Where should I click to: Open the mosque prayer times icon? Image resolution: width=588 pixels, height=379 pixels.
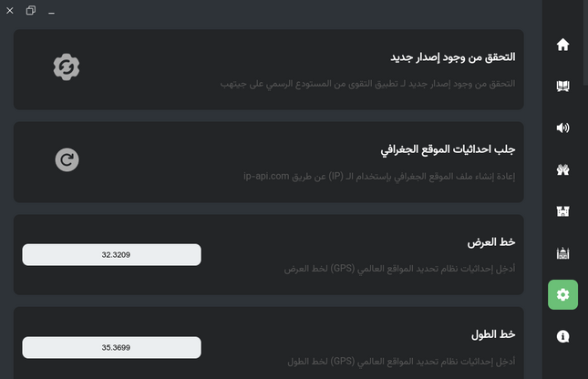pos(562,253)
